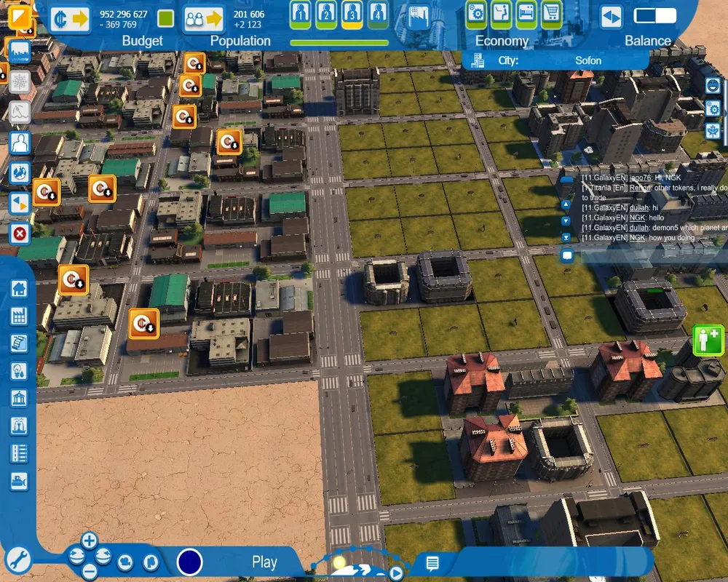
Task: Open the retail shopping cart icon
Action: click(551, 14)
